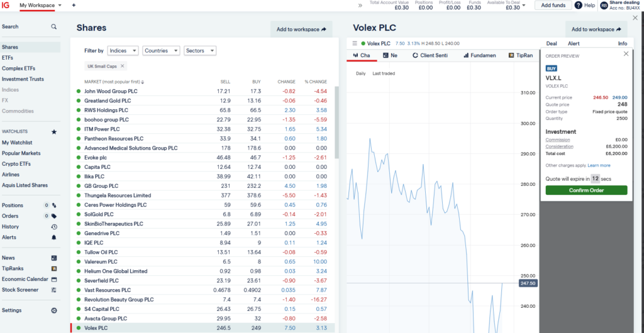
Task: Expand the My Workspace dropdown arrow
Action: 60,5
